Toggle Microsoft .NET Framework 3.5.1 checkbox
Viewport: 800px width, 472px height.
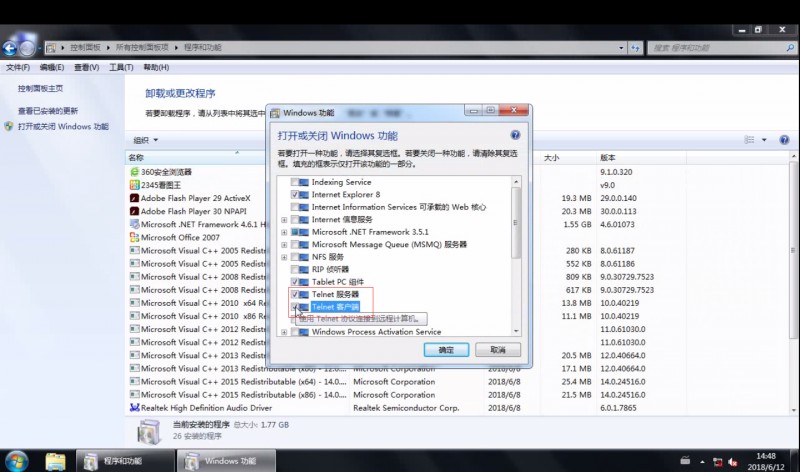coord(295,232)
